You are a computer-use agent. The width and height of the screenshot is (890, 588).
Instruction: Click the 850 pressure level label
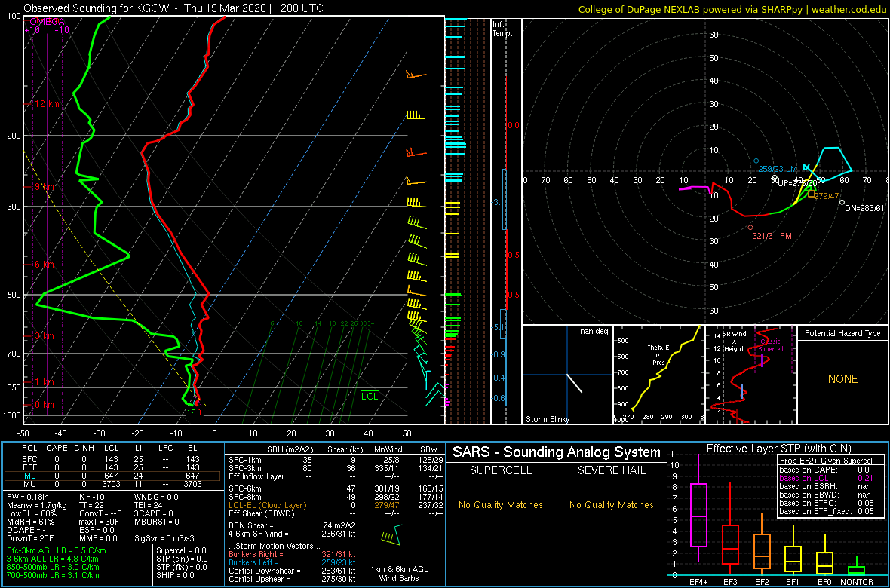[x=15, y=387]
